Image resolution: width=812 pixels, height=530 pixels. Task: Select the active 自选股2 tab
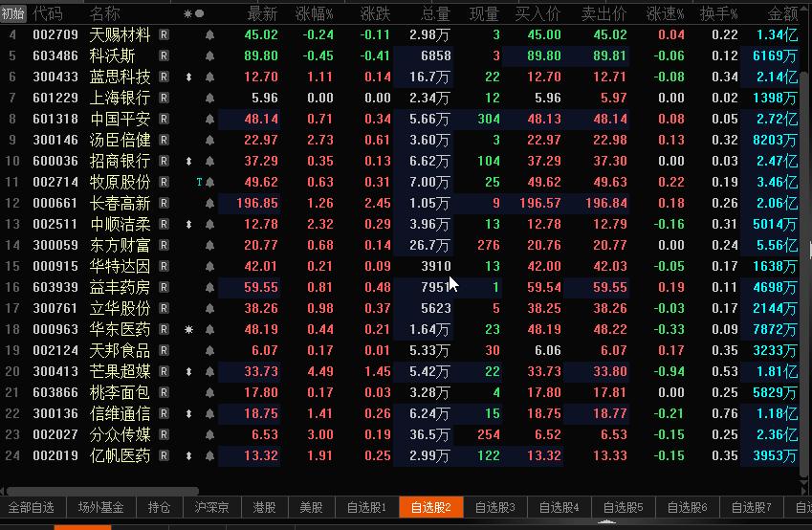(x=430, y=507)
